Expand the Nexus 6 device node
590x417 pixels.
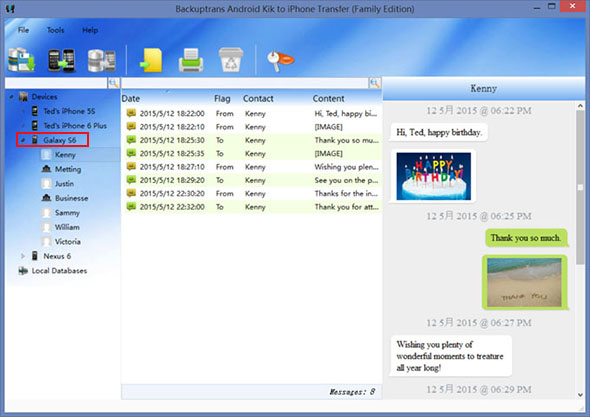click(23, 256)
